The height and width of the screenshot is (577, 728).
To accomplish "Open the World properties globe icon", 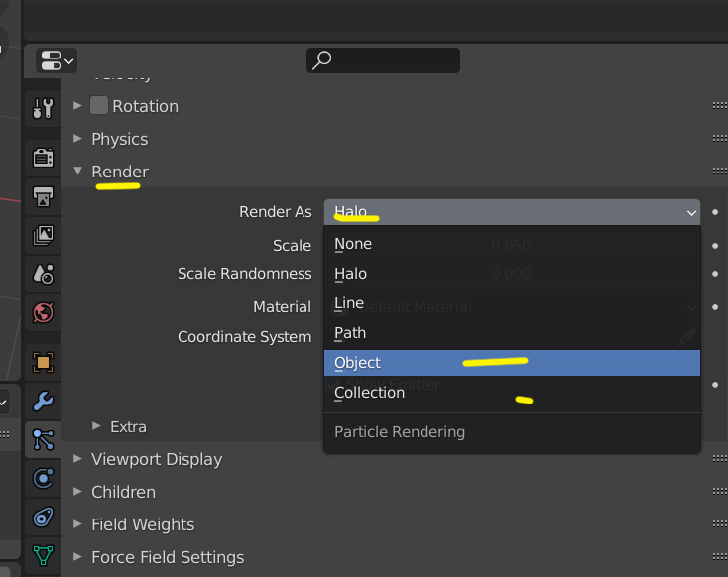I will tap(43, 313).
